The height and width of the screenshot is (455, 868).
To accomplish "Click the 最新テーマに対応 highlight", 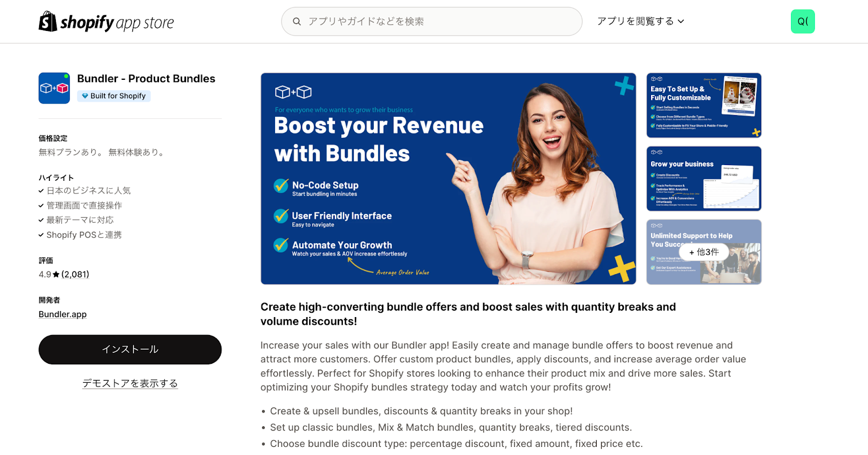I will pyautogui.click(x=80, y=220).
